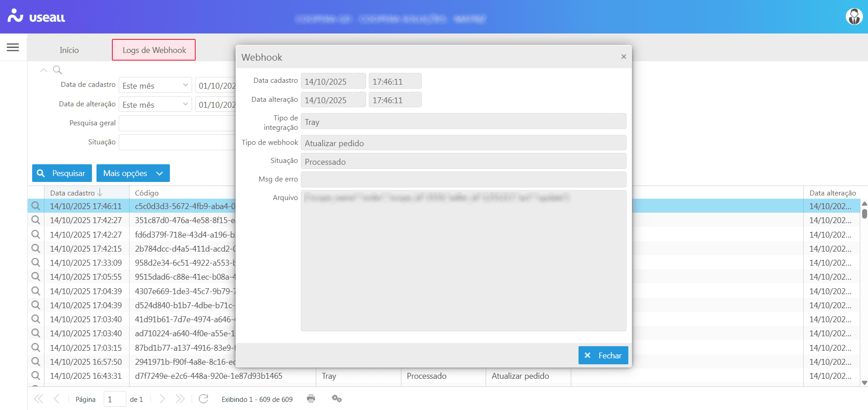The image size is (868, 410).
Task: Switch to the Início tab
Action: 69,50
